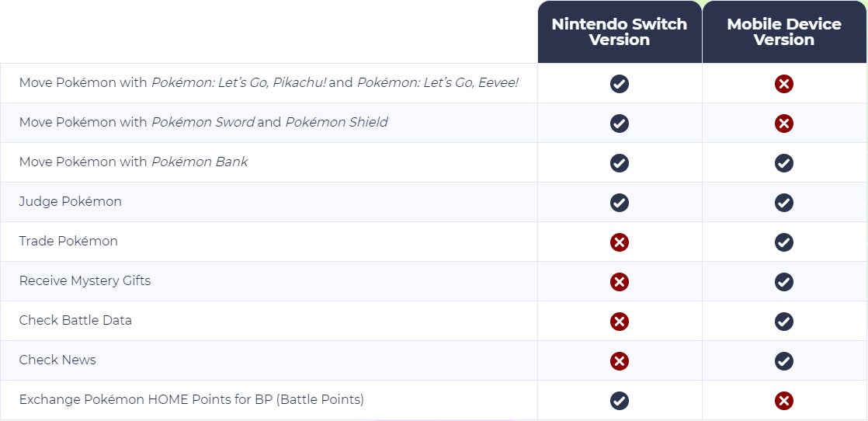Click the Switch red X for Receive Mystery Gifts
Image resolution: width=868 pixels, height=421 pixels.
tap(620, 282)
